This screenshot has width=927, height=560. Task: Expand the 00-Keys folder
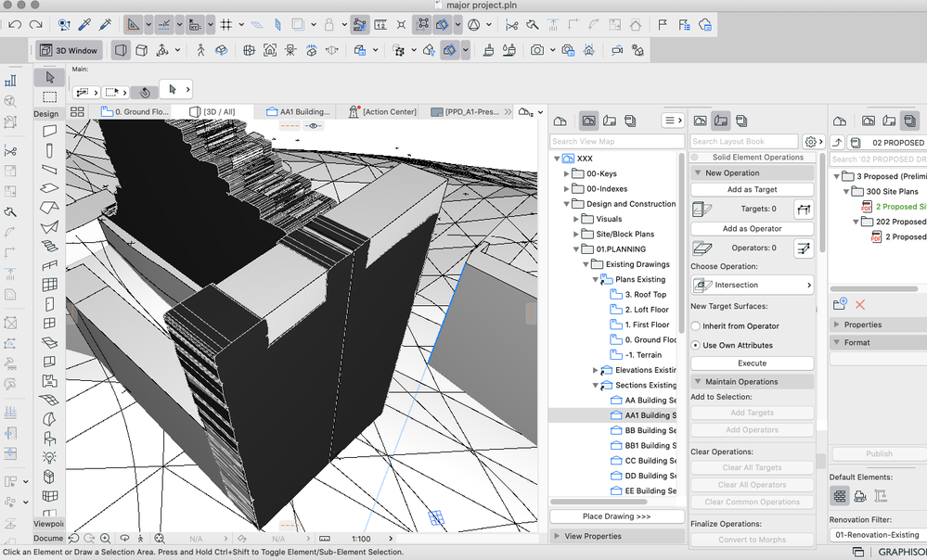coord(566,174)
